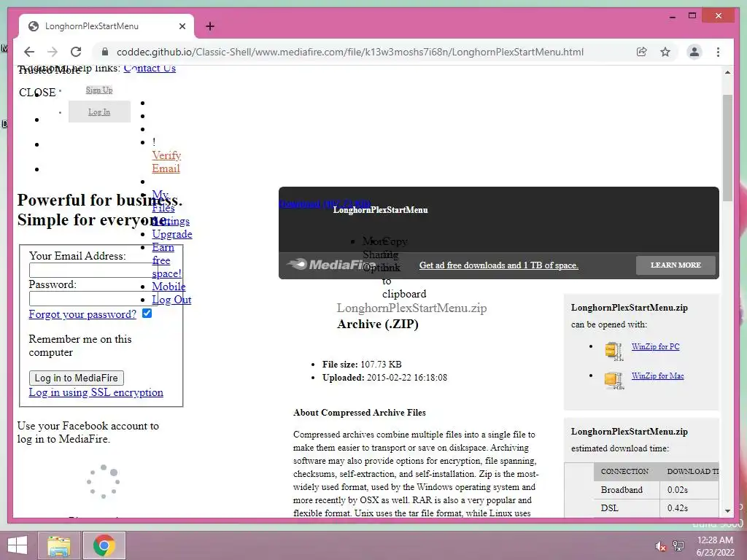
Task: Click the WinZip for Mac icon
Action: click(614, 381)
